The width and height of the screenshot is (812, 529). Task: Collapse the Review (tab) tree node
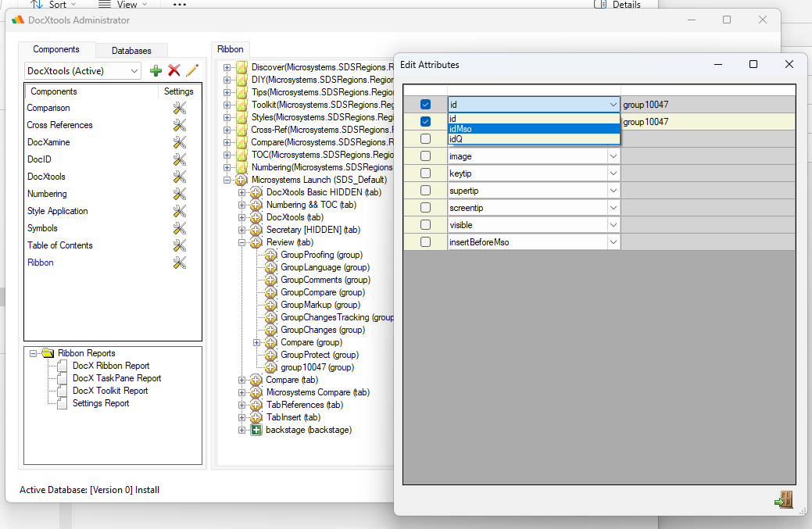pyautogui.click(x=241, y=242)
